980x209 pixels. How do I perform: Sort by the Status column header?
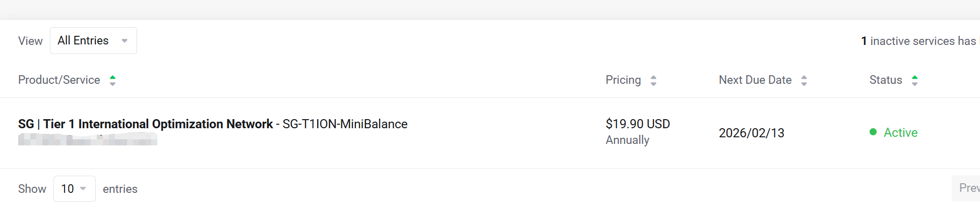point(885,80)
